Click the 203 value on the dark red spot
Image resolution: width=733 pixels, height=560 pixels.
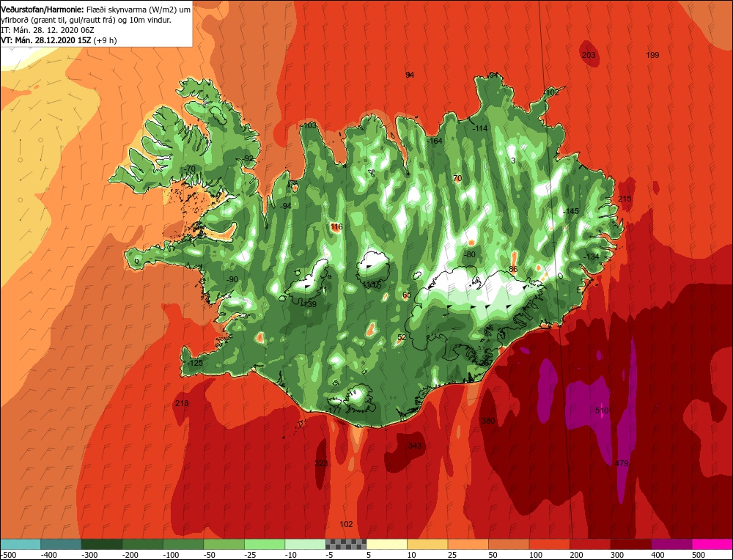[589, 55]
